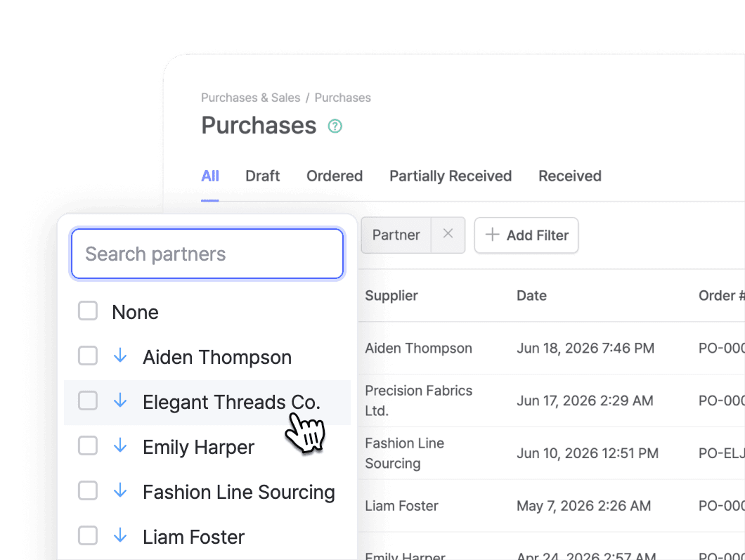Click the Purchases breadcrumb link

[342, 98]
